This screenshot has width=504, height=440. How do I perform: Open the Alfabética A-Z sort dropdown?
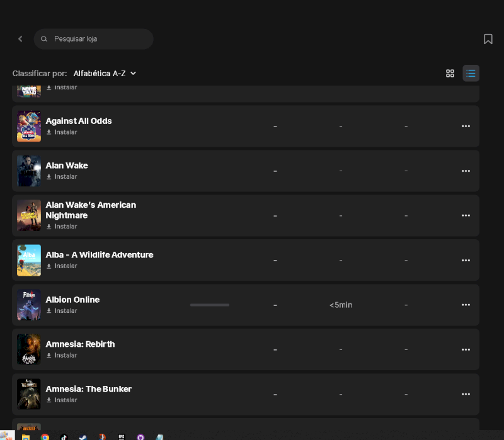pos(105,74)
